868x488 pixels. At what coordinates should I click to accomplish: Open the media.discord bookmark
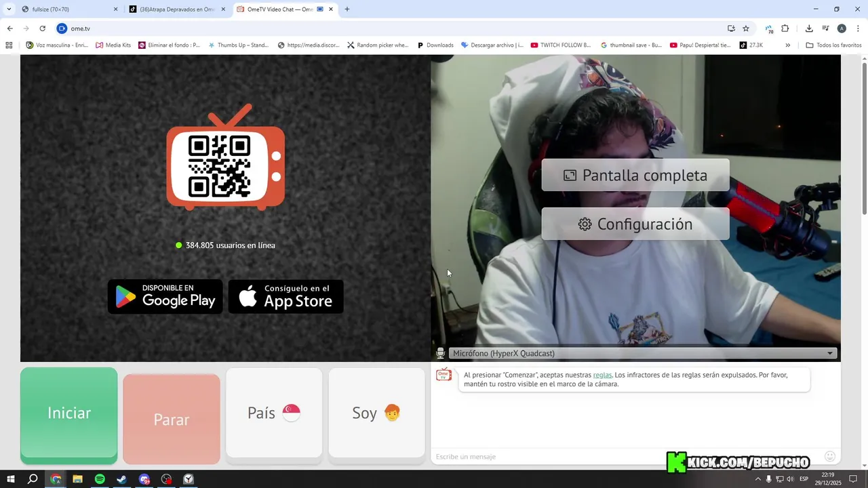[x=309, y=45]
